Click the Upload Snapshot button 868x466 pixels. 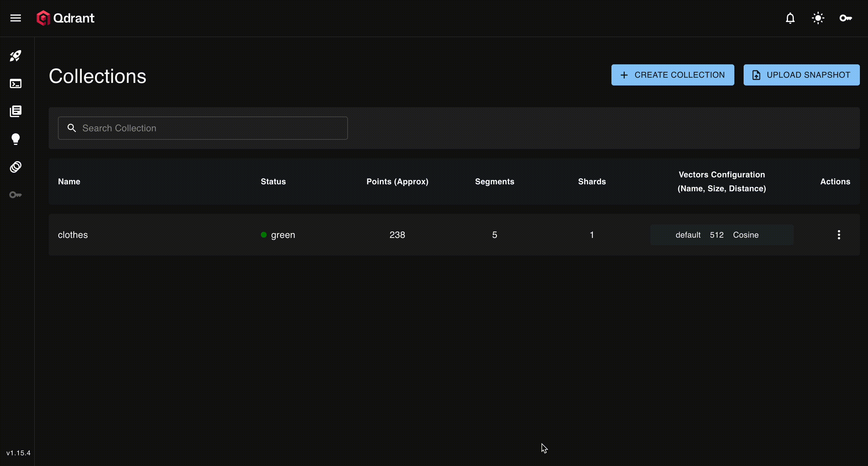coord(801,75)
